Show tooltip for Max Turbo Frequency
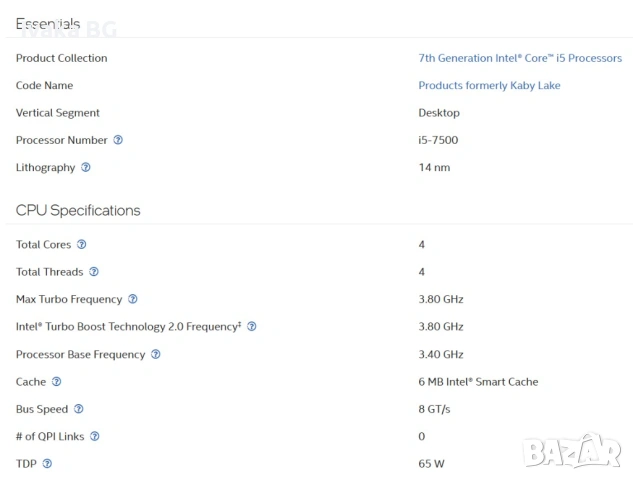Viewport: 633px width, 480px height. tap(133, 299)
